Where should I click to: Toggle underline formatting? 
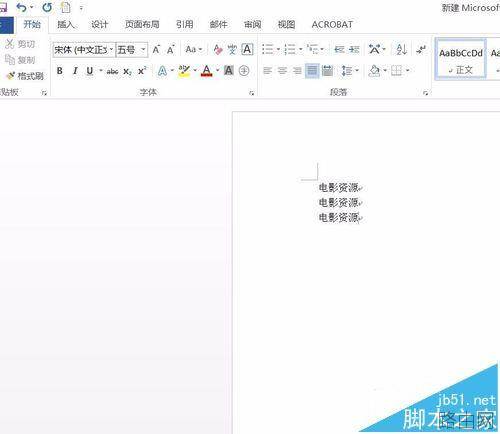click(90, 71)
